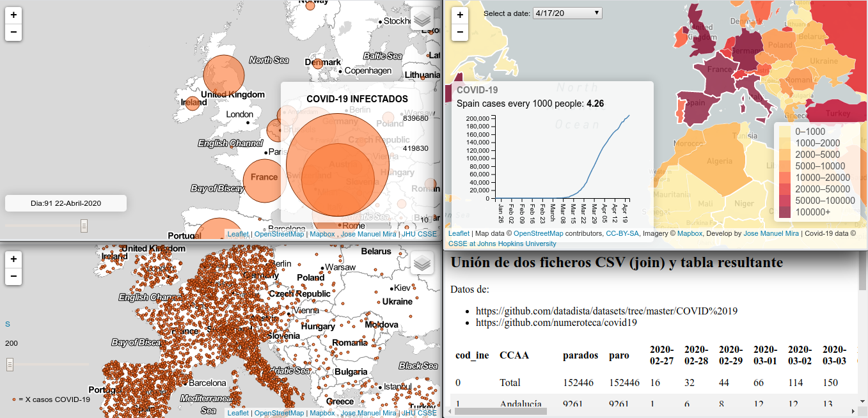Open layers control on bottom-left dot map

[x=422, y=263]
